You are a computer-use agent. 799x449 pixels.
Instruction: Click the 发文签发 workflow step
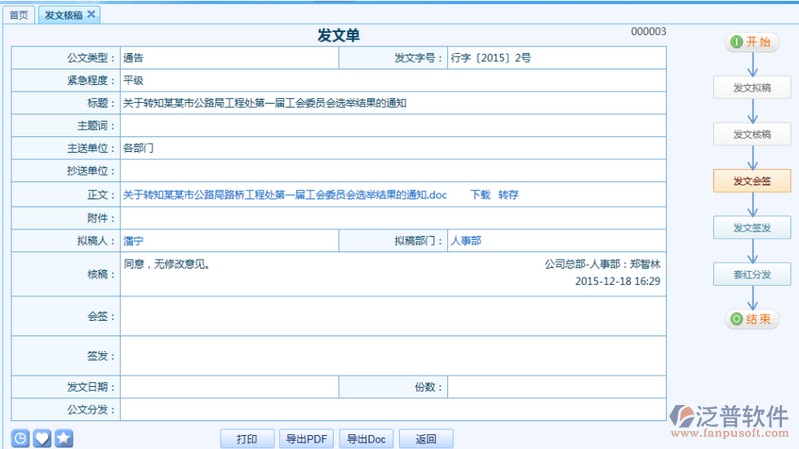(752, 228)
